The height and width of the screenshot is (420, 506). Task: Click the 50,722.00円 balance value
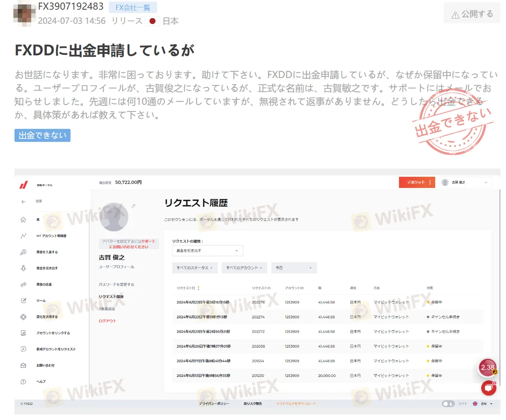tap(128, 182)
